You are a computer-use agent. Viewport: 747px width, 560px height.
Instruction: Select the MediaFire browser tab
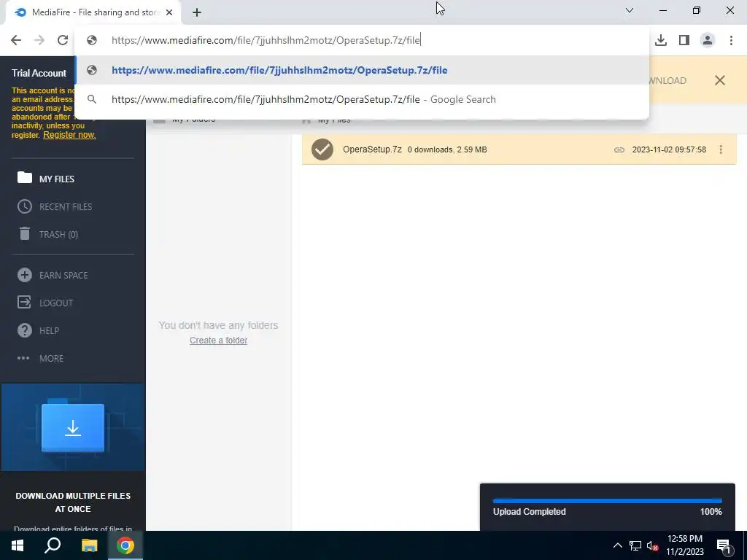pos(93,12)
